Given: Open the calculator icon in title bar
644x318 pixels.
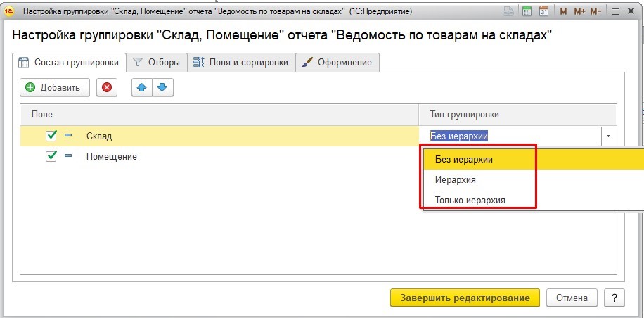Looking at the screenshot, I should click(x=527, y=12).
